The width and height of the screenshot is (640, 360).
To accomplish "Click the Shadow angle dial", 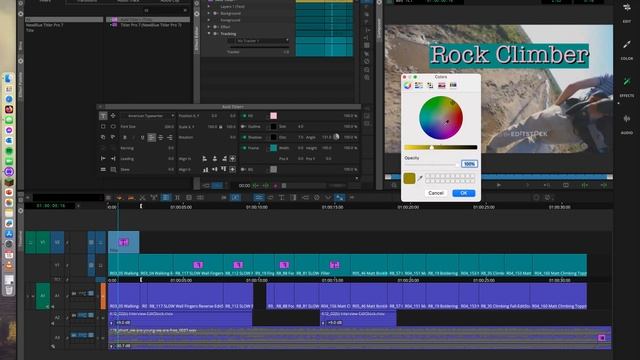I will pos(336,137).
